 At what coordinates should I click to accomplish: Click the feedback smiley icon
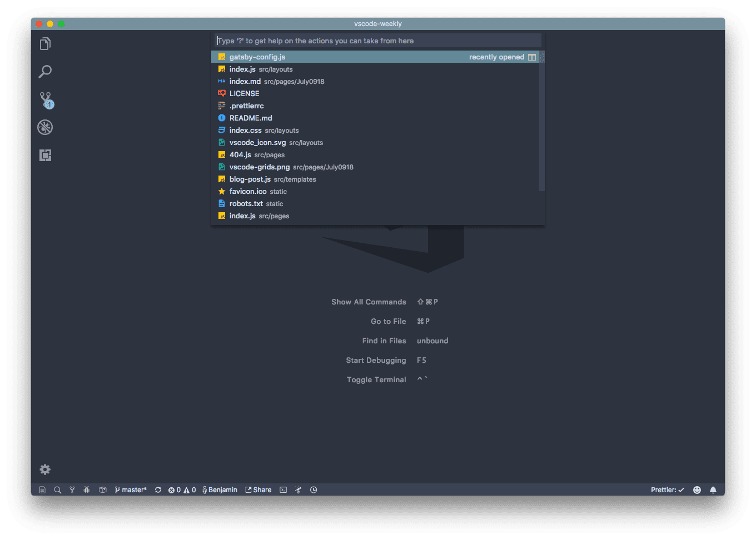coord(697,490)
